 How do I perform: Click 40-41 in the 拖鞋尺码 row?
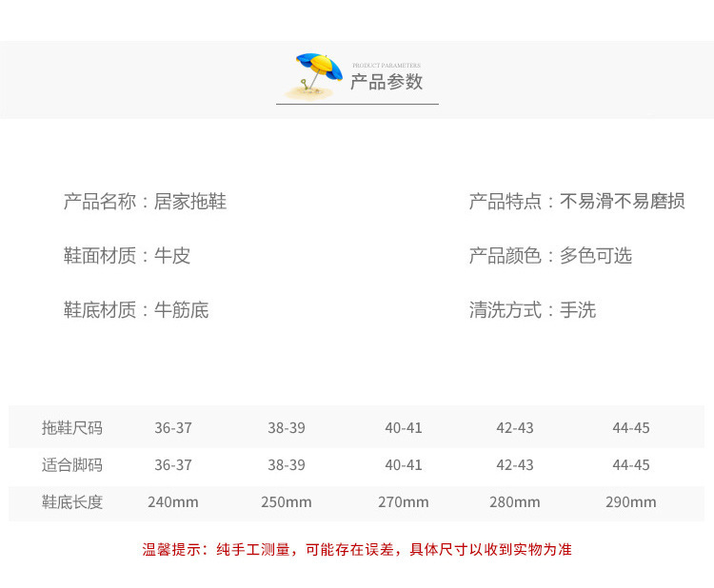(404, 428)
